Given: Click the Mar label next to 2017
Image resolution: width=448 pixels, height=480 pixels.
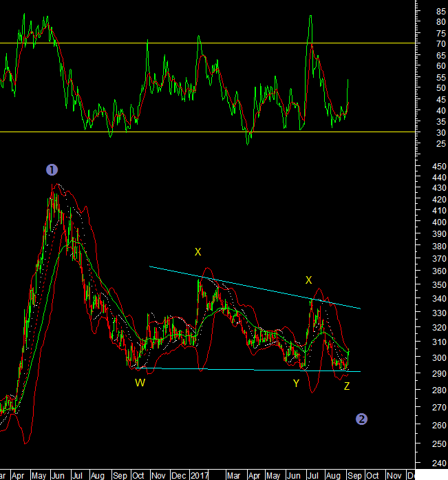Looking at the screenshot, I should pyautogui.click(x=233, y=476).
